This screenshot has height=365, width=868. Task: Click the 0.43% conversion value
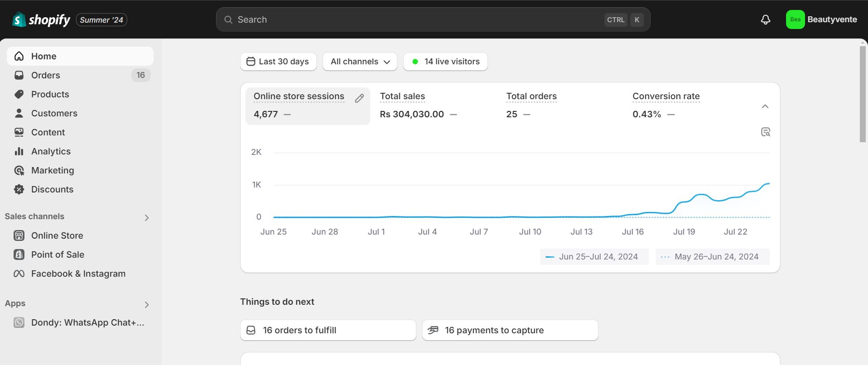point(647,114)
